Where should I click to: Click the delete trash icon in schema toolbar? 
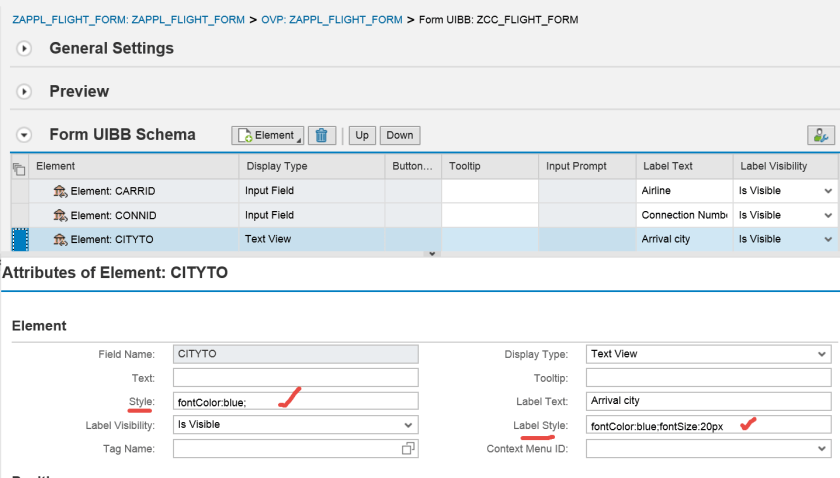321,135
